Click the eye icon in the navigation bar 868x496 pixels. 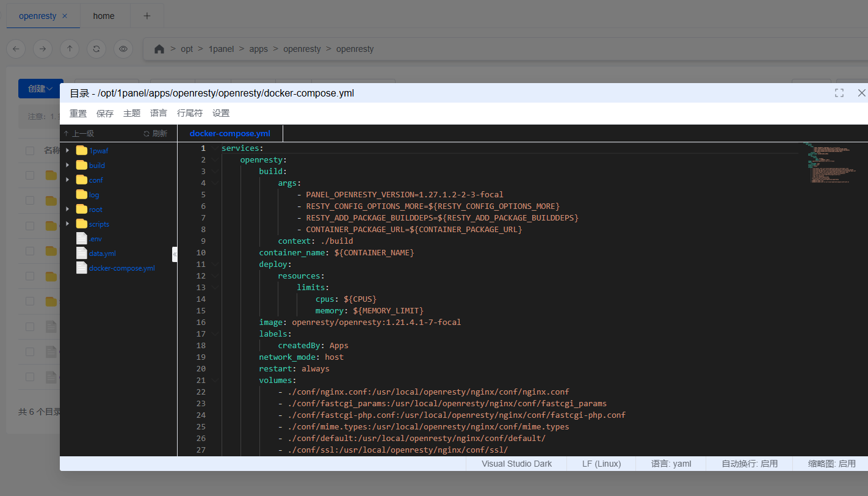123,49
